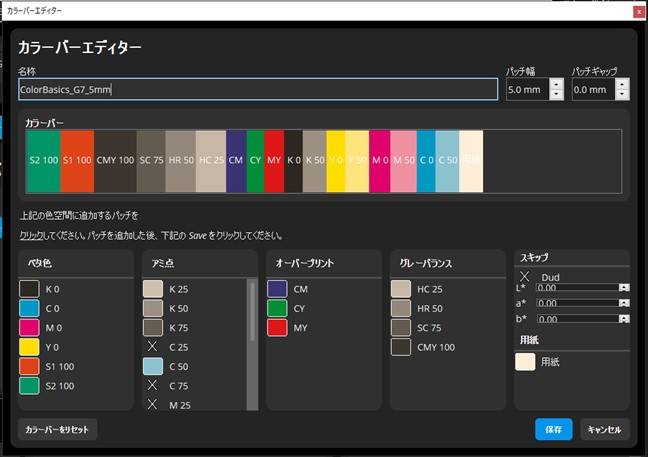Decrease the パッチ幅 patch width

click(556, 95)
